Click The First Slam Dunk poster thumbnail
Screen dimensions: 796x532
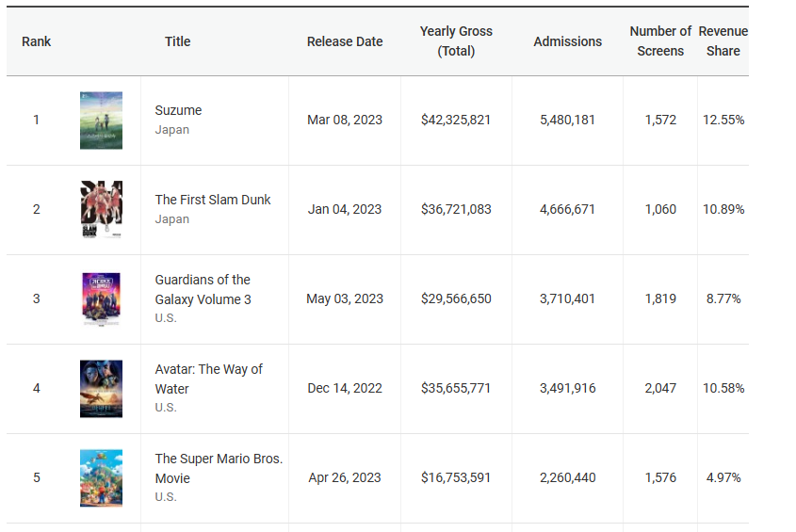point(101,209)
